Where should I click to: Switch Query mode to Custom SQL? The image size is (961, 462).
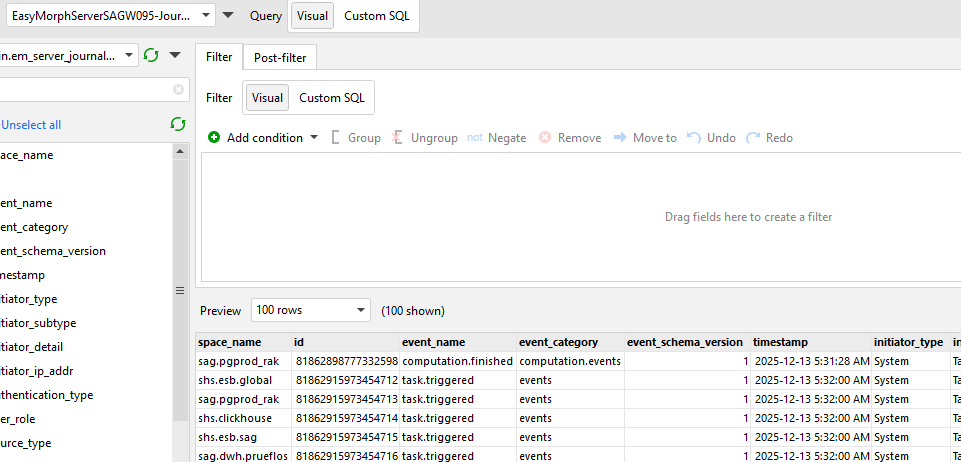(376, 16)
